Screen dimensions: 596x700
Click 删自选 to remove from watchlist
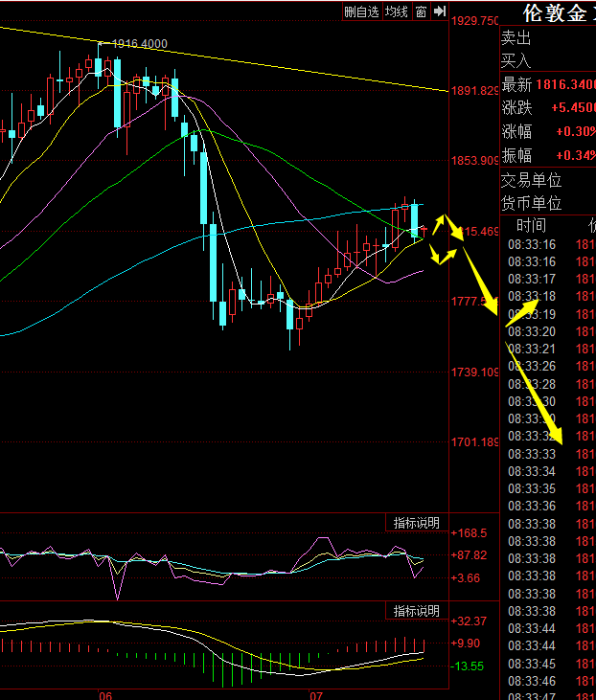(x=362, y=11)
